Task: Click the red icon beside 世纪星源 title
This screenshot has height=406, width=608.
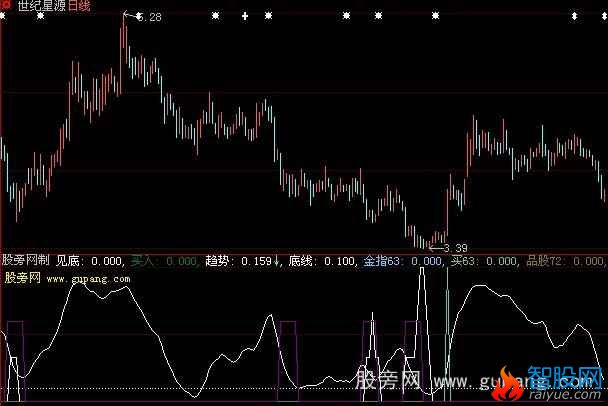Action: (x=6, y=5)
